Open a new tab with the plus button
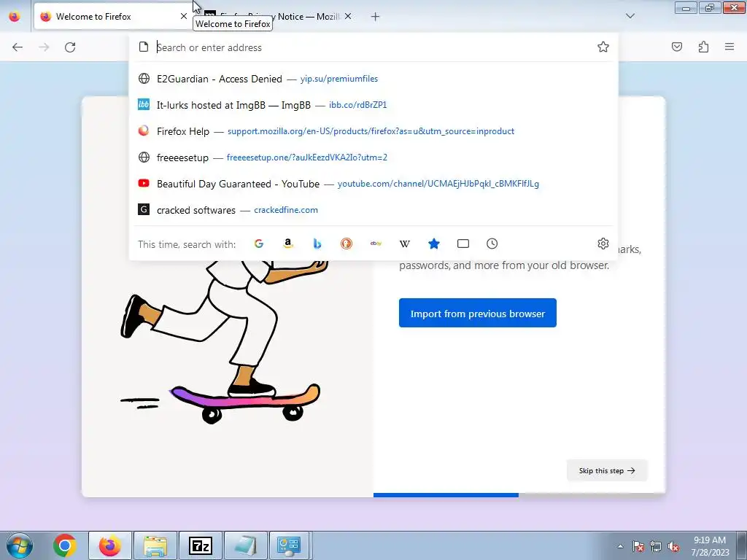 coord(376,17)
